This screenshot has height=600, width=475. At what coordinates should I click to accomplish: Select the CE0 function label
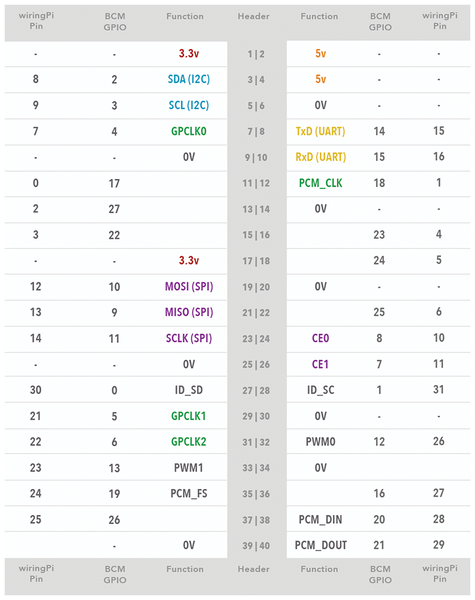click(x=320, y=338)
